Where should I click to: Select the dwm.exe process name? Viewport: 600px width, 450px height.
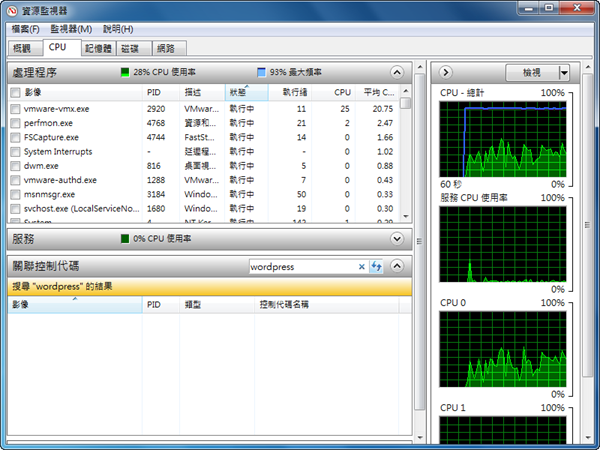point(41,166)
